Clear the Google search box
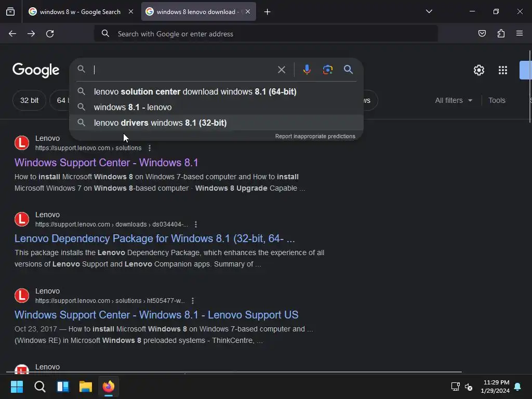The width and height of the screenshot is (532, 399). [x=282, y=70]
